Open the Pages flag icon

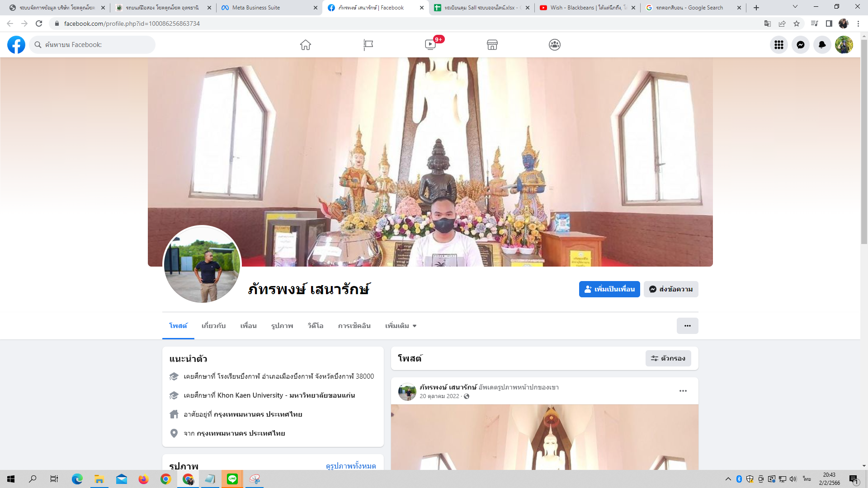click(x=368, y=45)
